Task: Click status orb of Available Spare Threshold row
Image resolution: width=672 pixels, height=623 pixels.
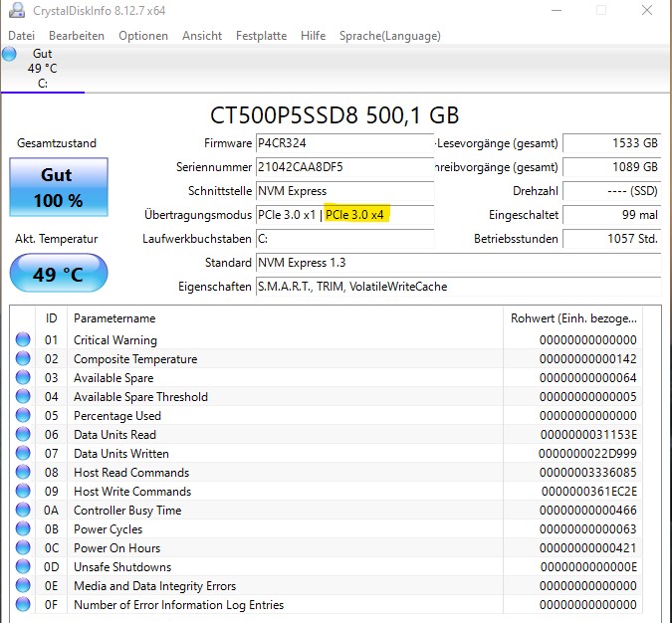Action: point(23,396)
